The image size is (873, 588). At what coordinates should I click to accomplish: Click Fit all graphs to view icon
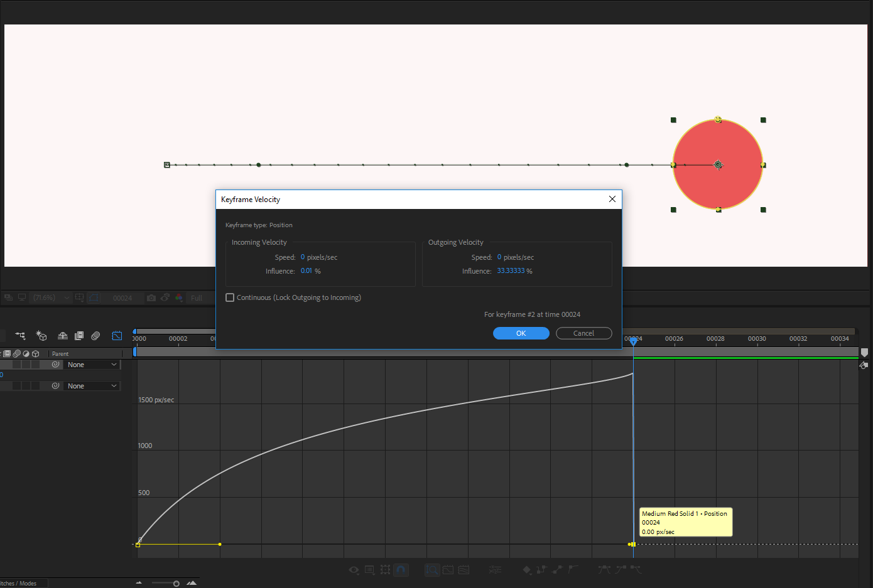(464, 570)
